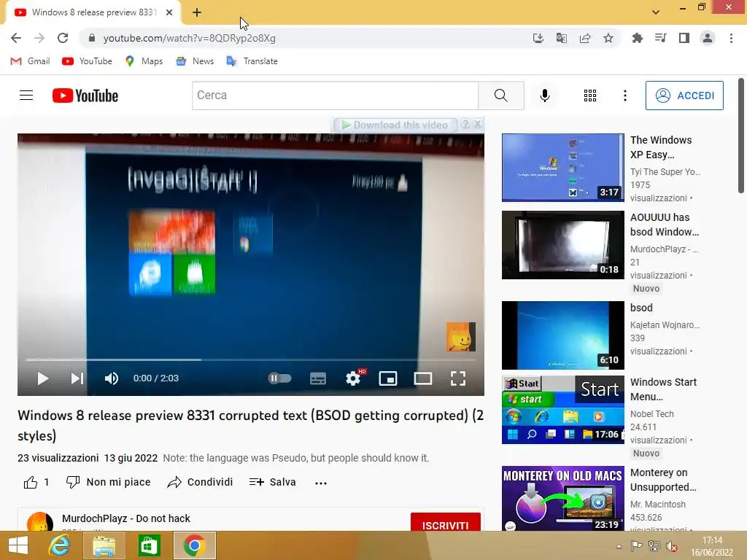The height and width of the screenshot is (560, 747).
Task: Open Monterey on Unsupported video title
Action: pyautogui.click(x=663, y=480)
